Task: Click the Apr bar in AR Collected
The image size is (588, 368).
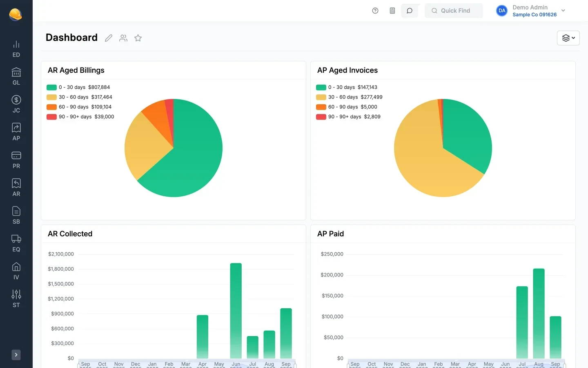Action: 203,337
